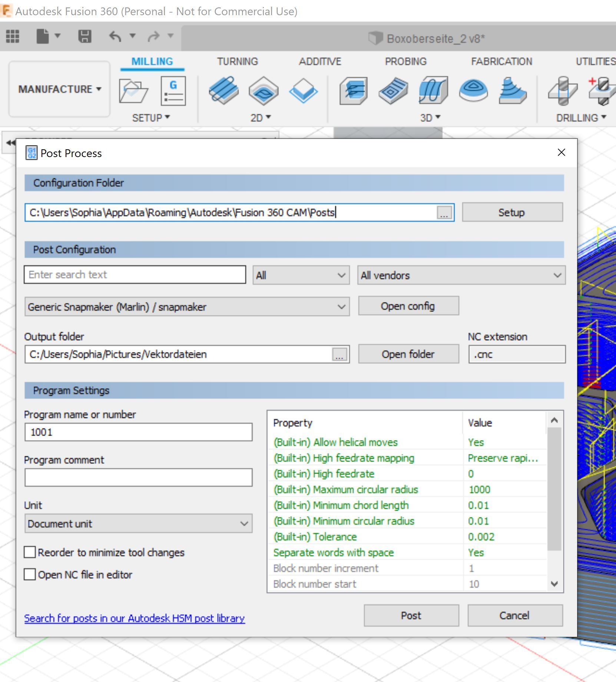The image size is (616, 682).
Task: Click the Open folder button
Action: (408, 354)
